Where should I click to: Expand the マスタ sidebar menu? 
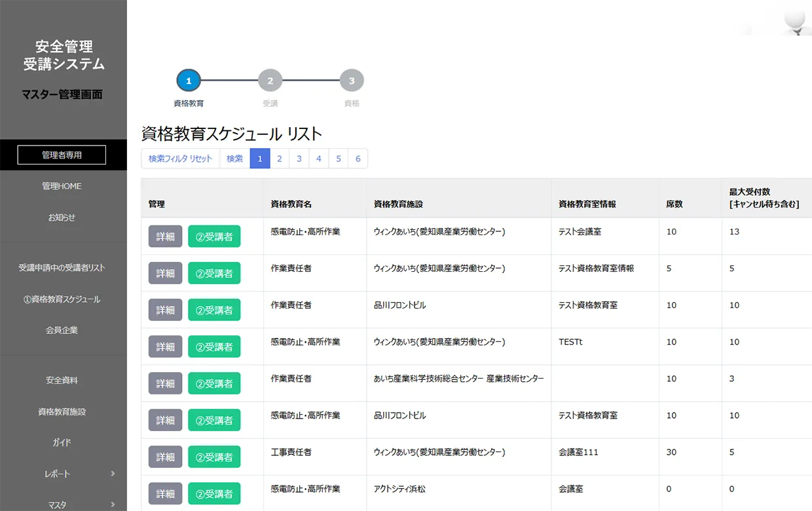(x=63, y=504)
